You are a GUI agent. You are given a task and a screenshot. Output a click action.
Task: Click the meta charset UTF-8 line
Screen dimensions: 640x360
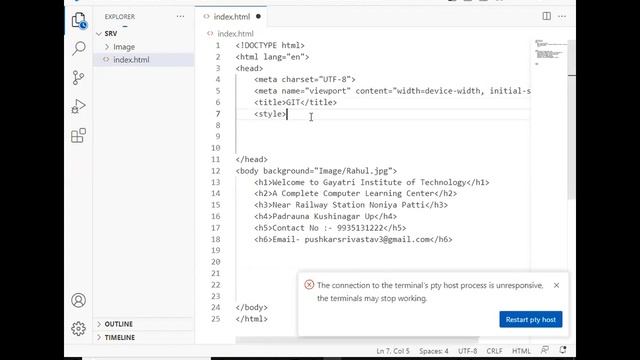point(304,80)
